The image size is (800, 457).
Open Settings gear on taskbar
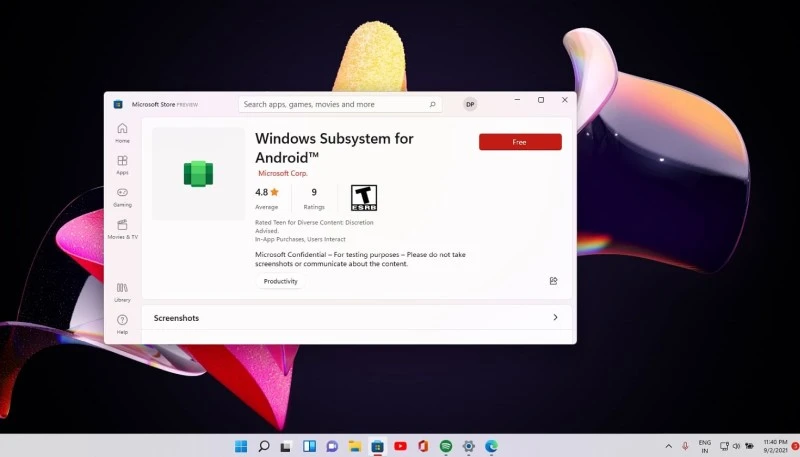point(468,446)
